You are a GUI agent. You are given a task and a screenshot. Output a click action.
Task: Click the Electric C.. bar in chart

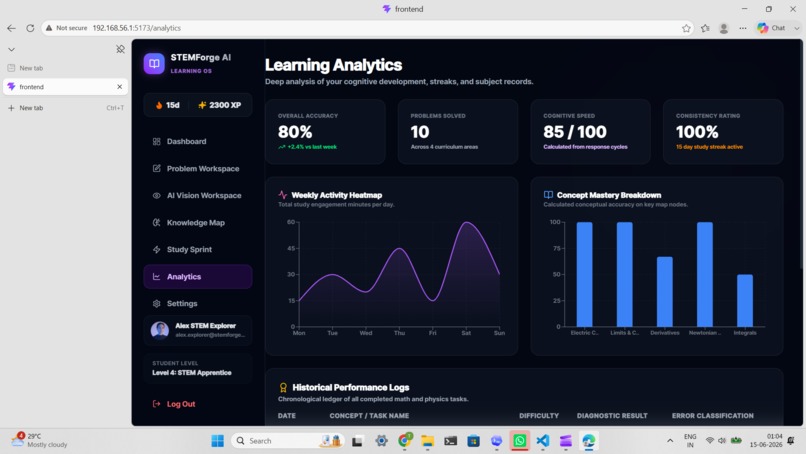coord(584,275)
